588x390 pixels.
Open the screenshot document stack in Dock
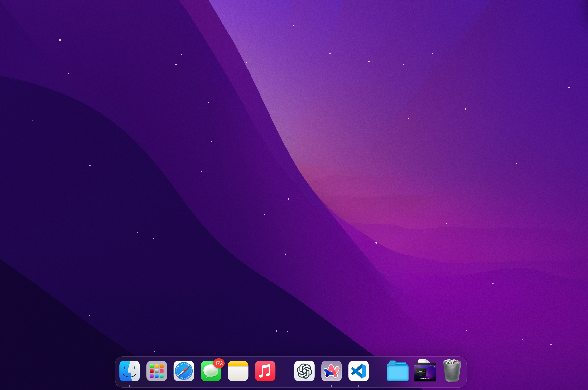pos(425,370)
